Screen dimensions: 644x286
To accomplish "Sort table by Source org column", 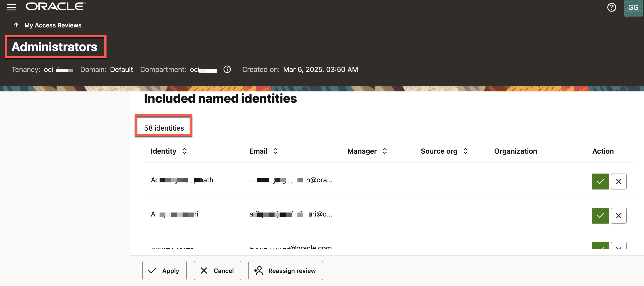I will [465, 151].
